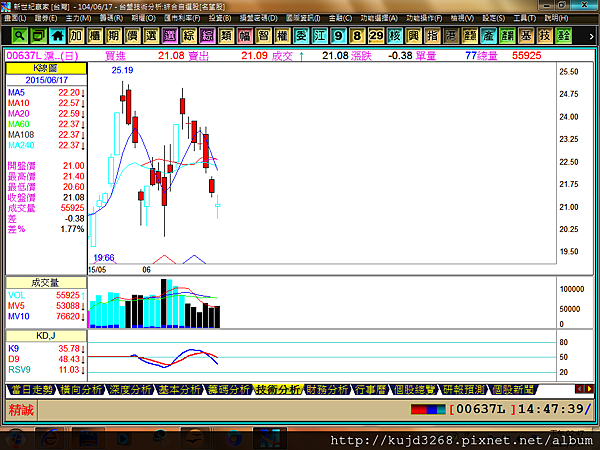Expand toolbar overflow arrow at right
600x450 pixels.
pyautogui.click(x=591, y=36)
